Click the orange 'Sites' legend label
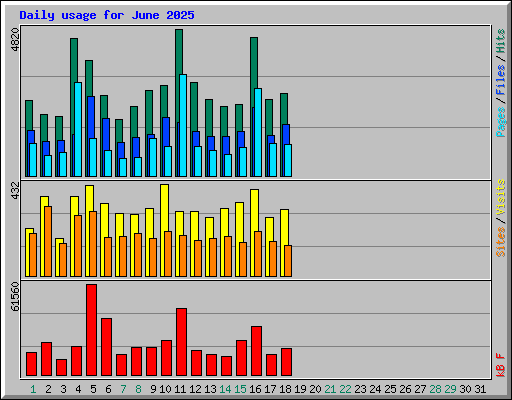The image size is (512, 400). pyautogui.click(x=500, y=242)
